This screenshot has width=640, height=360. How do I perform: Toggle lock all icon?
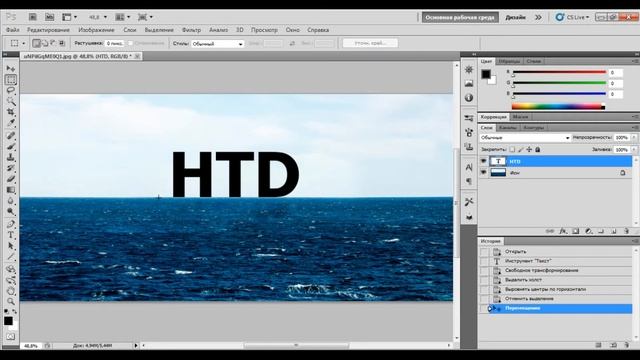coord(538,149)
